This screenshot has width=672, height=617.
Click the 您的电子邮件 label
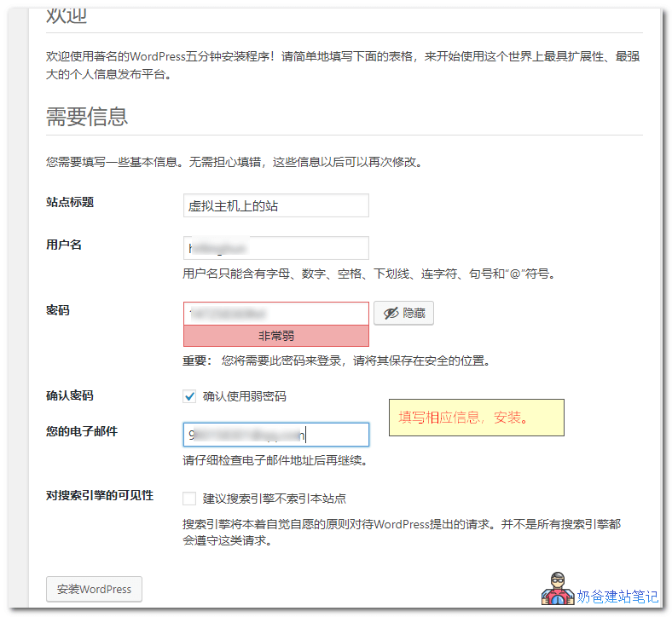(x=82, y=431)
